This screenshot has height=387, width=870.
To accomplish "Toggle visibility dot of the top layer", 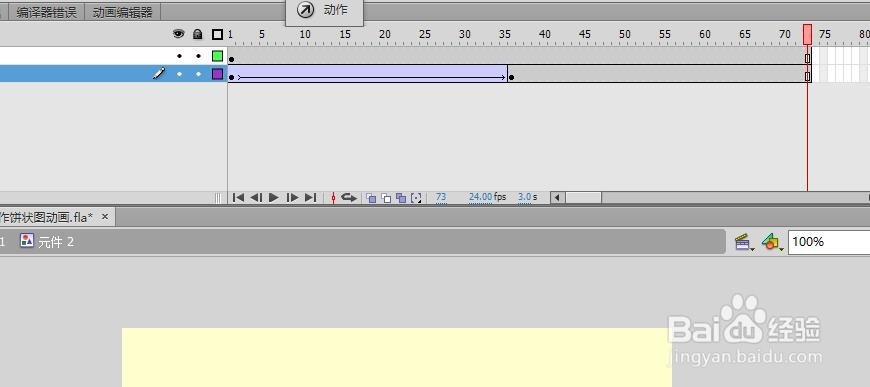I will point(179,56).
